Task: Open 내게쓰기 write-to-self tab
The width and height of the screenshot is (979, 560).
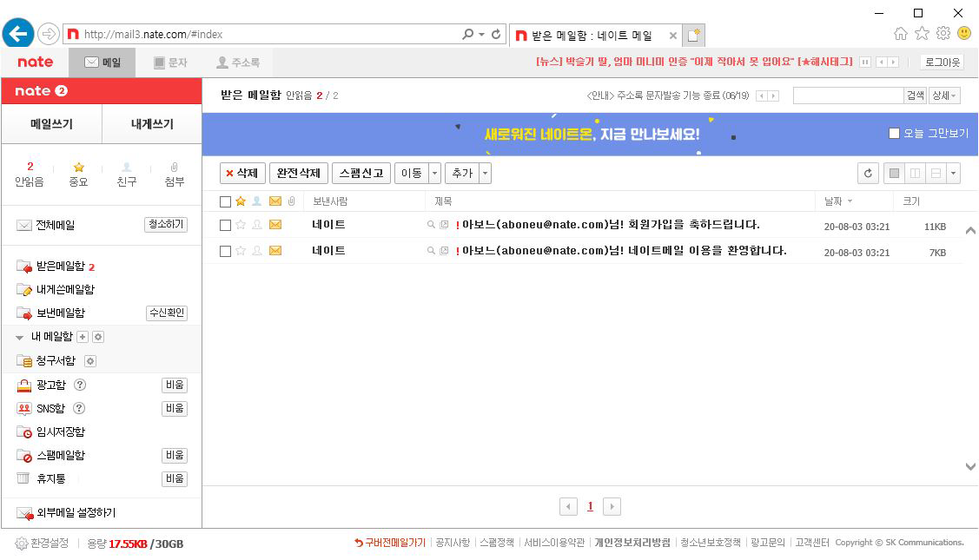Action: 152,124
